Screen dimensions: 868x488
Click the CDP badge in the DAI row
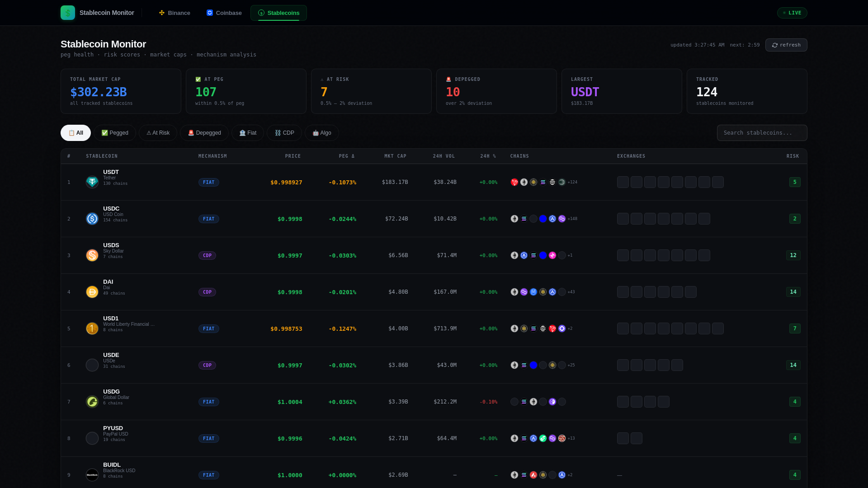point(207,292)
